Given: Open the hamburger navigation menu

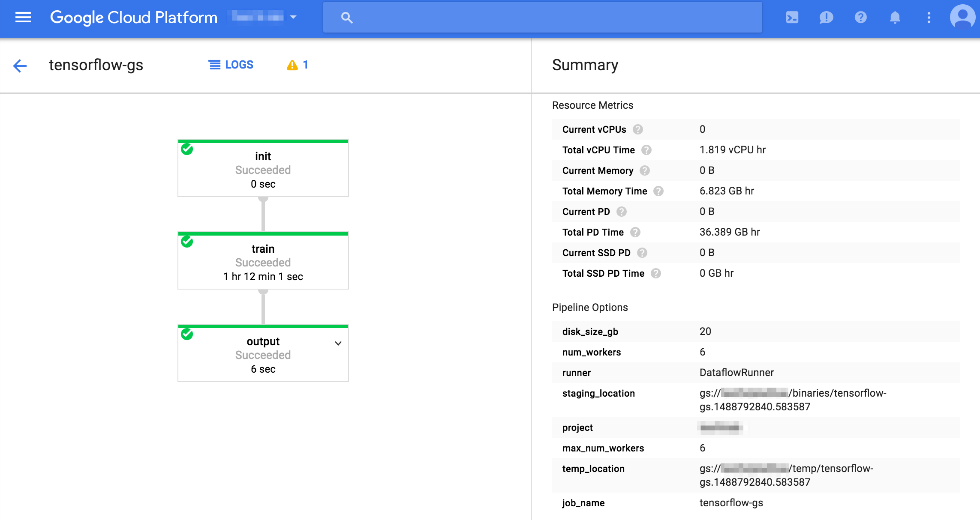Looking at the screenshot, I should pos(23,18).
